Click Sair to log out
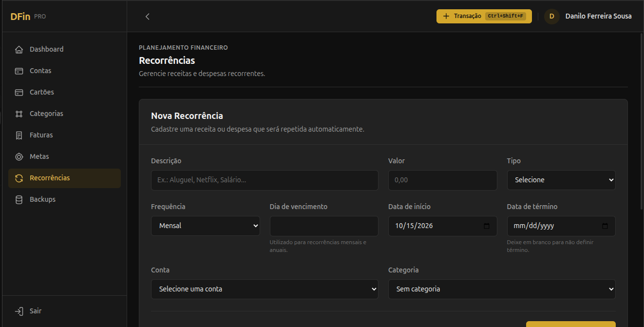This screenshot has height=327, width=644. pyautogui.click(x=64, y=311)
